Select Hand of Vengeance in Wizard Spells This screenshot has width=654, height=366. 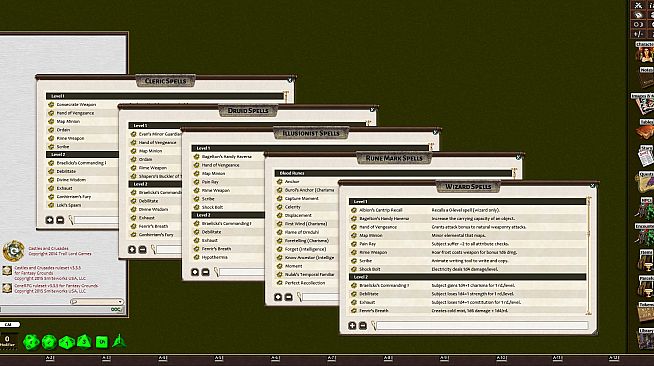[377, 227]
